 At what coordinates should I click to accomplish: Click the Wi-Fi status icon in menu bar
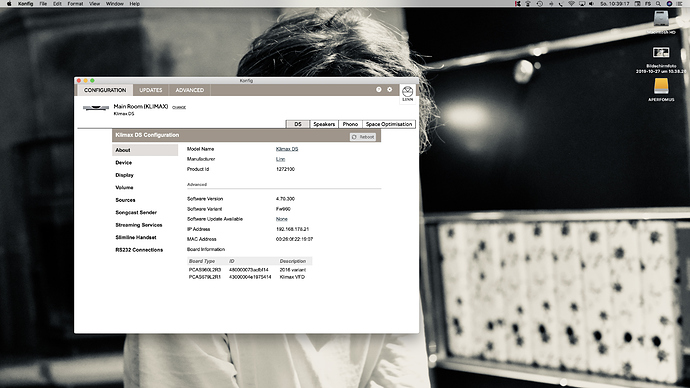(571, 4)
